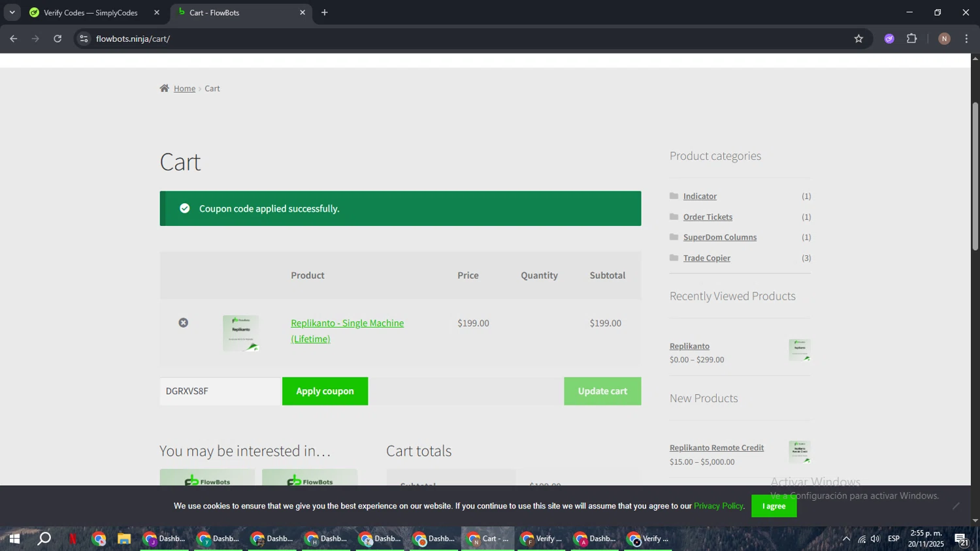
Task: Apply the coupon code
Action: [x=325, y=391]
